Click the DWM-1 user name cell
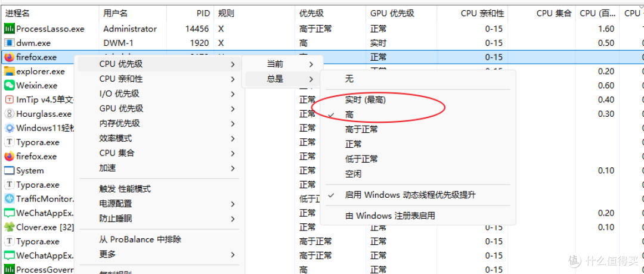The width and height of the screenshot is (644, 274). (x=119, y=43)
